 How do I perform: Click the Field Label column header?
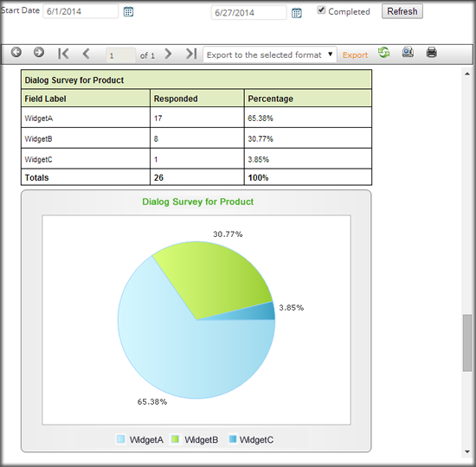pyautogui.click(x=86, y=99)
